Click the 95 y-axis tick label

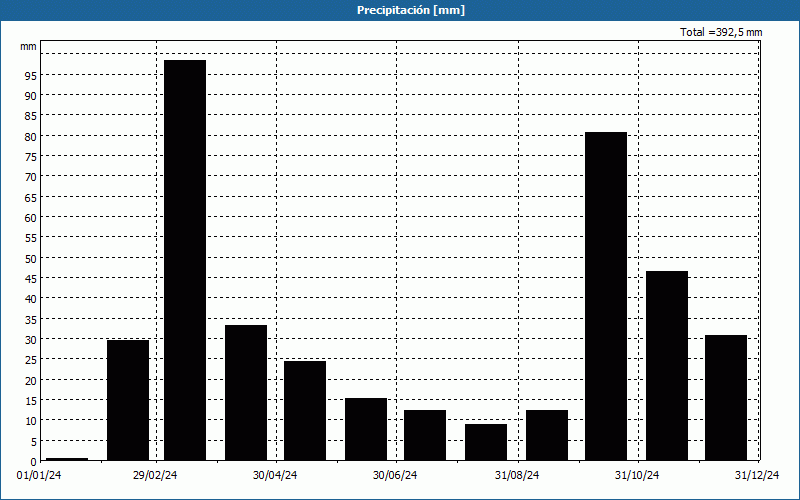31,76
